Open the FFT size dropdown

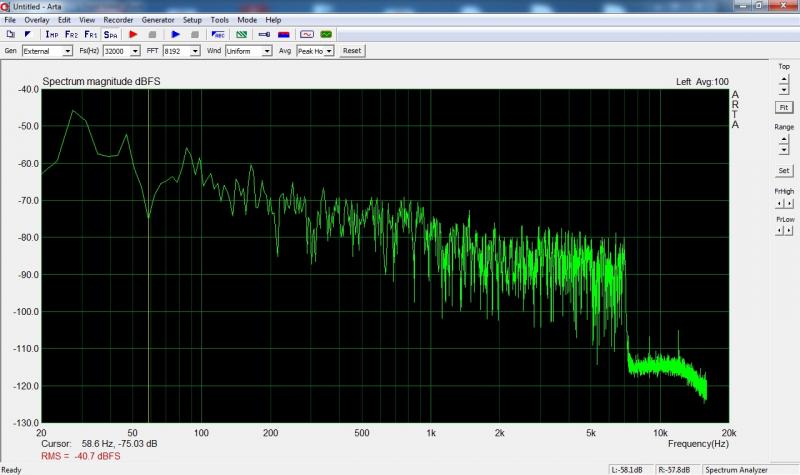[x=196, y=50]
